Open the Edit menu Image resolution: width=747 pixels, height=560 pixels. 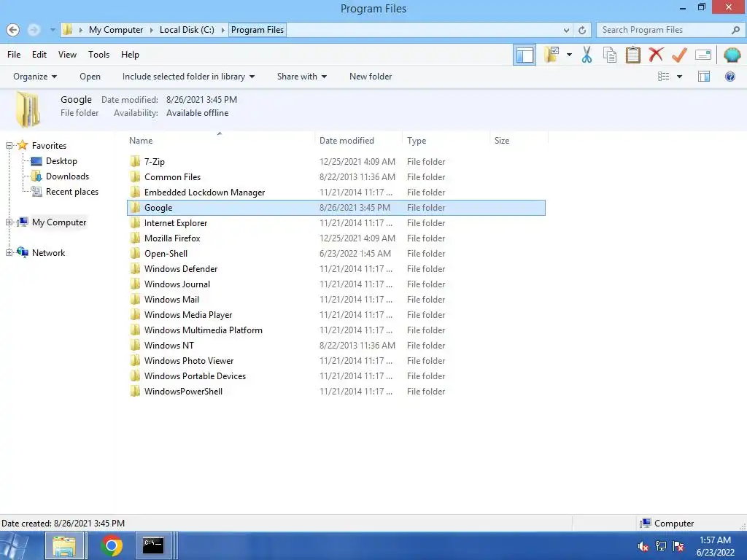[39, 55]
